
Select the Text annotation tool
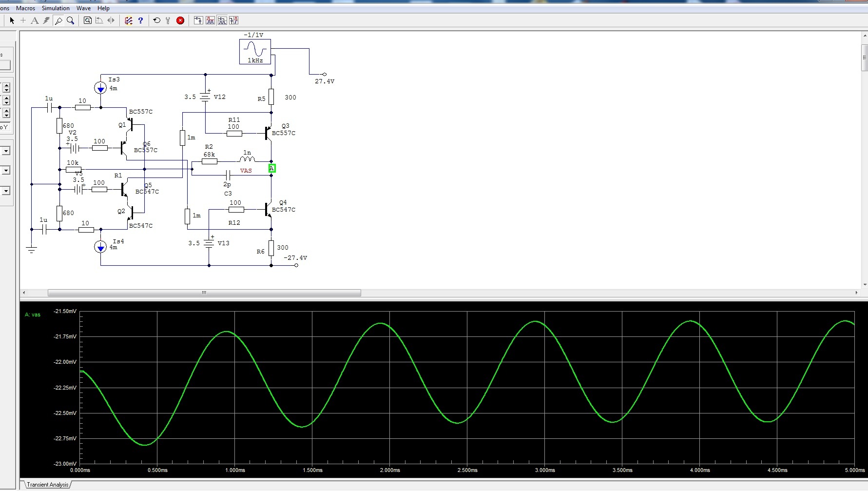pos(35,20)
